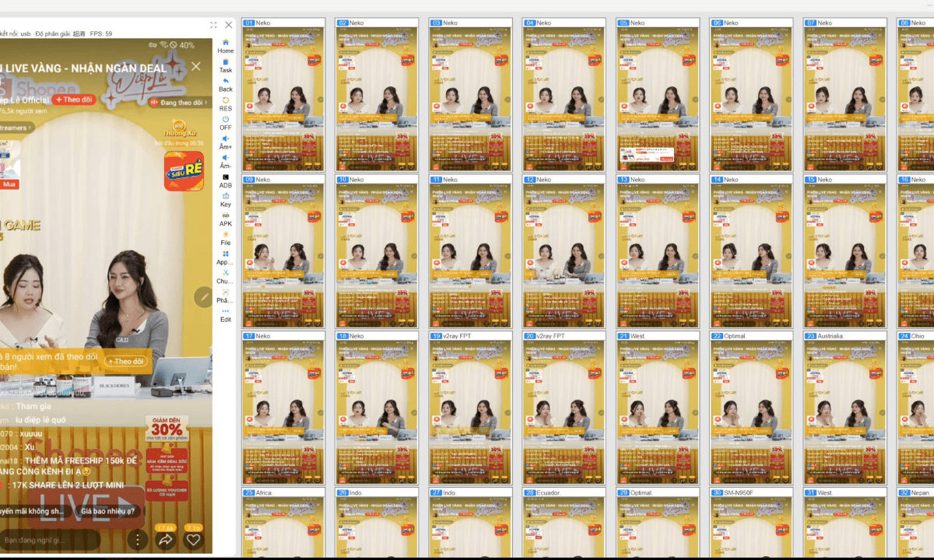Viewport: 934px width, 560px height.
Task: Tap the Thưởng Xu coin reward
Action: click(180, 128)
